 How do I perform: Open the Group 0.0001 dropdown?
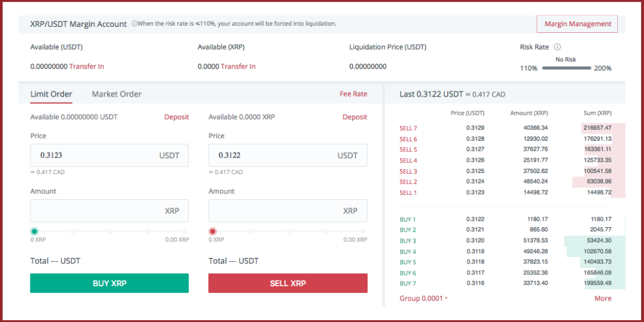tap(423, 299)
